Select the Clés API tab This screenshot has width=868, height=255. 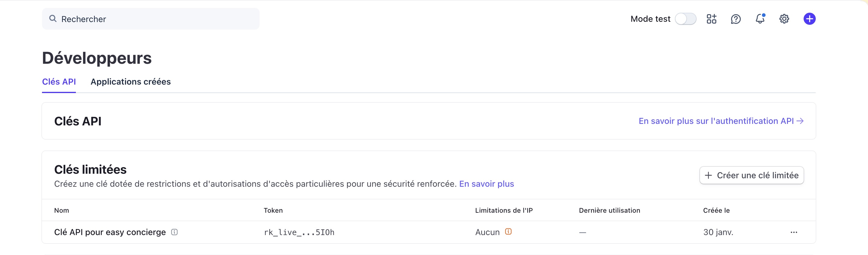59,82
